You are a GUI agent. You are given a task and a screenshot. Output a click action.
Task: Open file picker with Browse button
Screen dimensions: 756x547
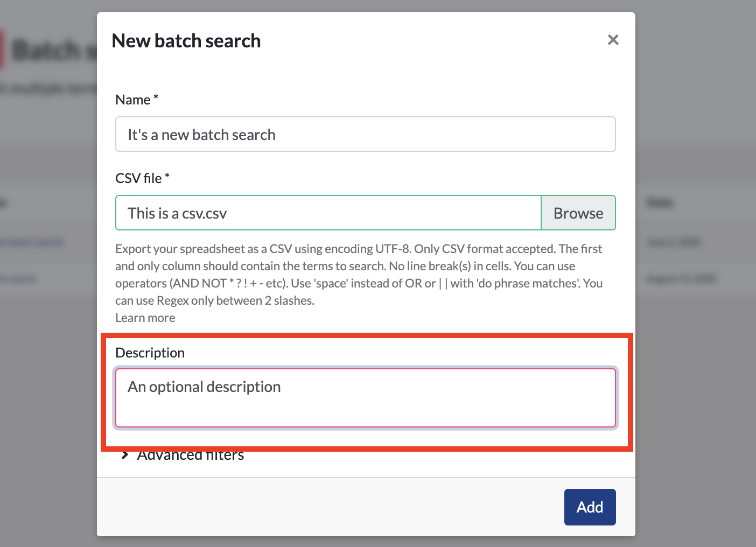578,213
